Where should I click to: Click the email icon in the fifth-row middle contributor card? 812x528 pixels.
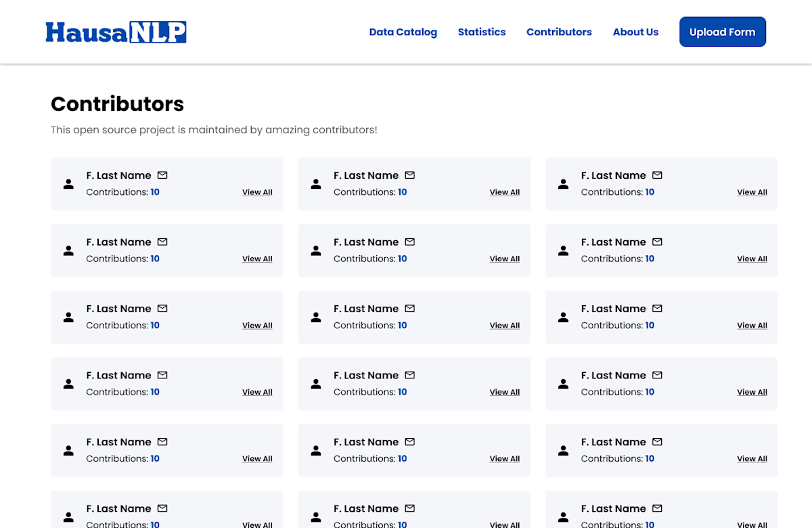point(410,441)
